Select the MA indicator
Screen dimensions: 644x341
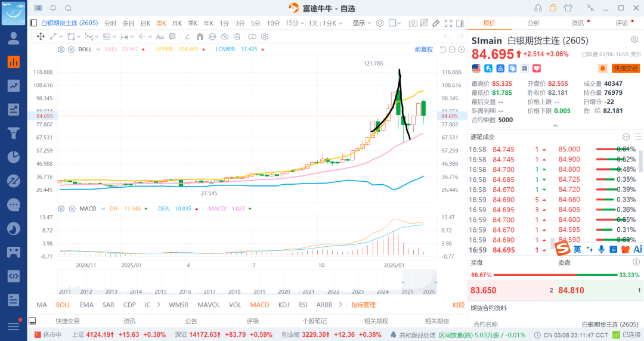pos(42,305)
